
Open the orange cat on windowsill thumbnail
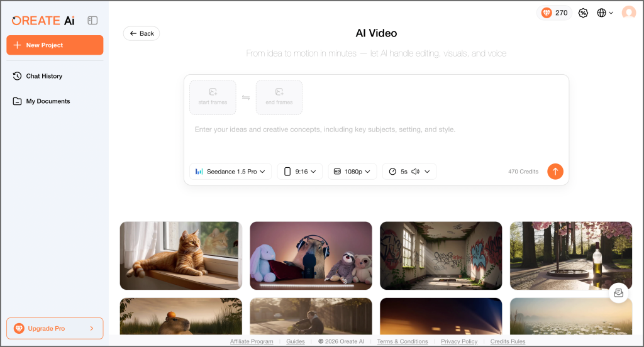point(181,256)
